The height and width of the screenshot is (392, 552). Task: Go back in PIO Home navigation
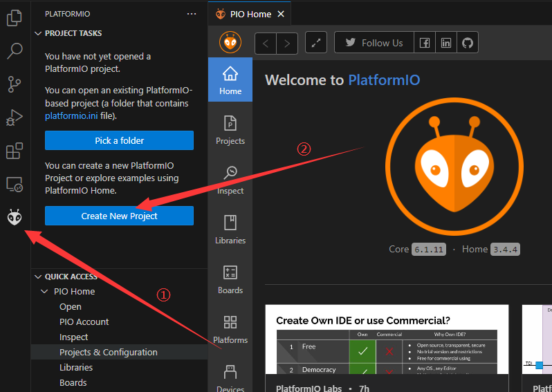point(266,44)
